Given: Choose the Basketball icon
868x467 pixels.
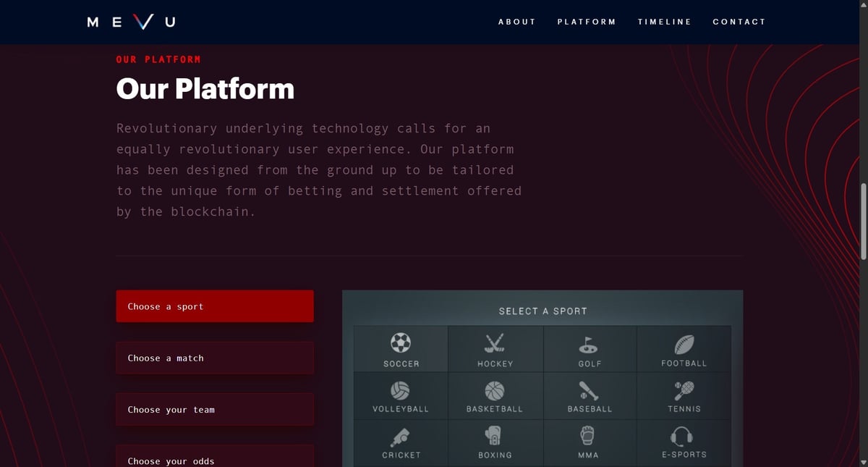Looking at the screenshot, I should pos(495,391).
